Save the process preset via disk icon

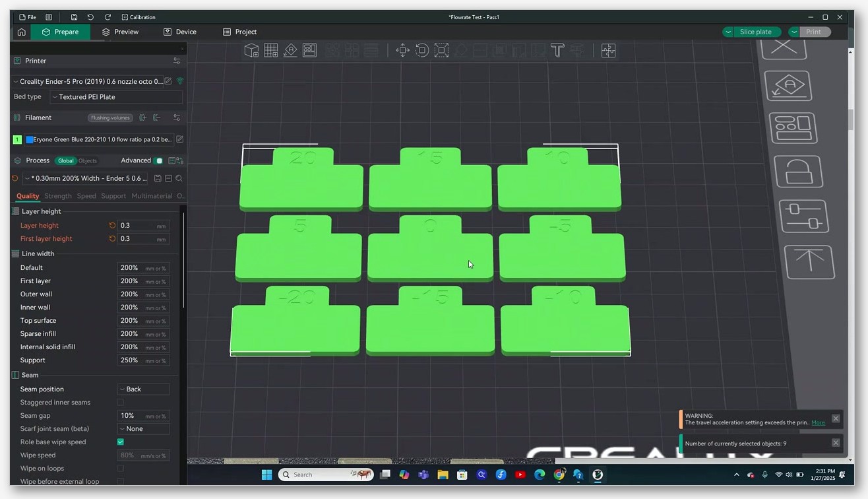click(158, 178)
